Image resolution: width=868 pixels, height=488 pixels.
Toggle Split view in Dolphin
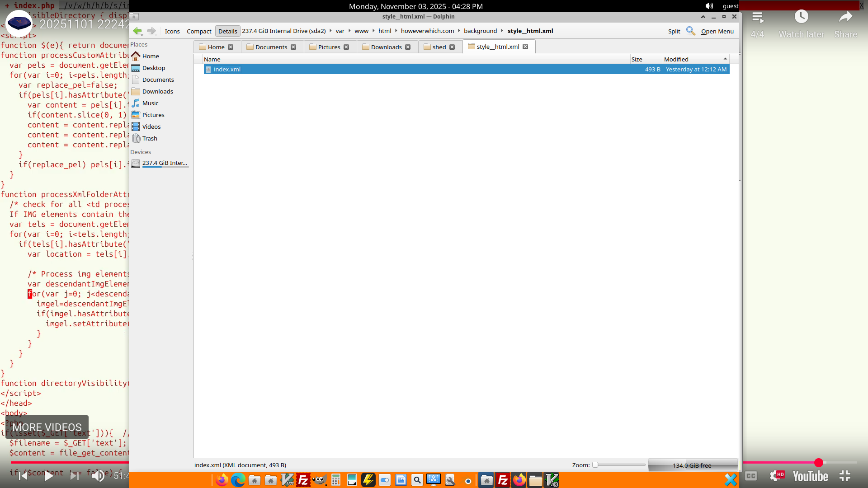tap(674, 31)
